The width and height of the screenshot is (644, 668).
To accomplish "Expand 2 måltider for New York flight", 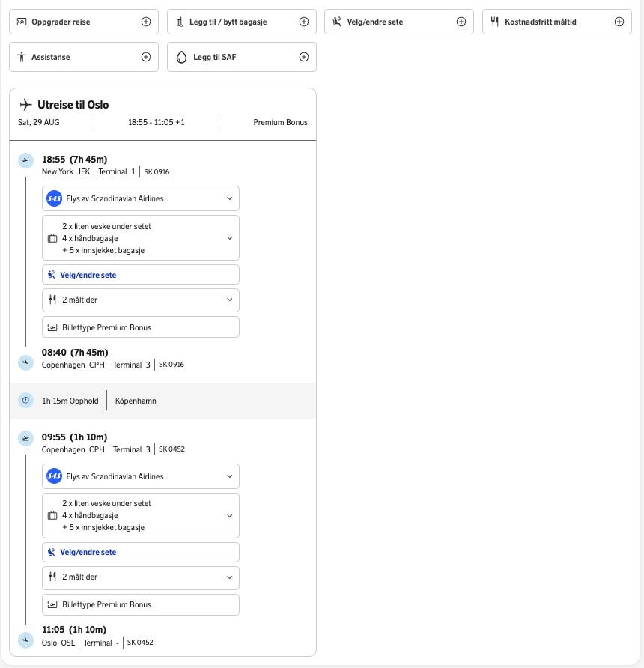I will (x=141, y=300).
